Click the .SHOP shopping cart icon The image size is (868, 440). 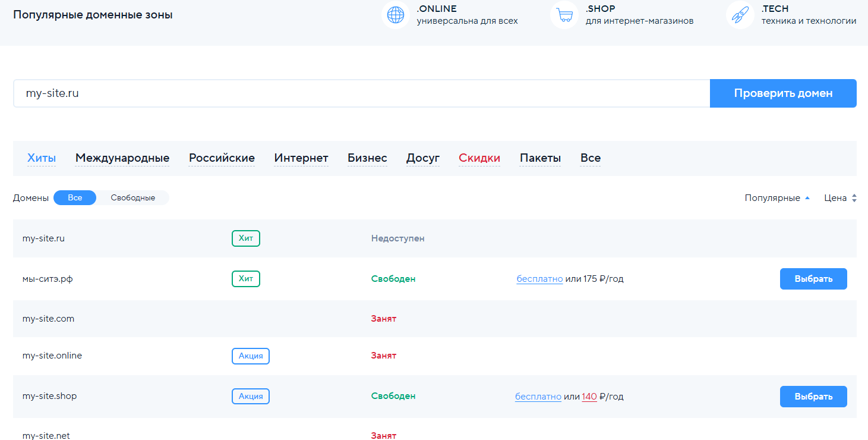(x=564, y=15)
